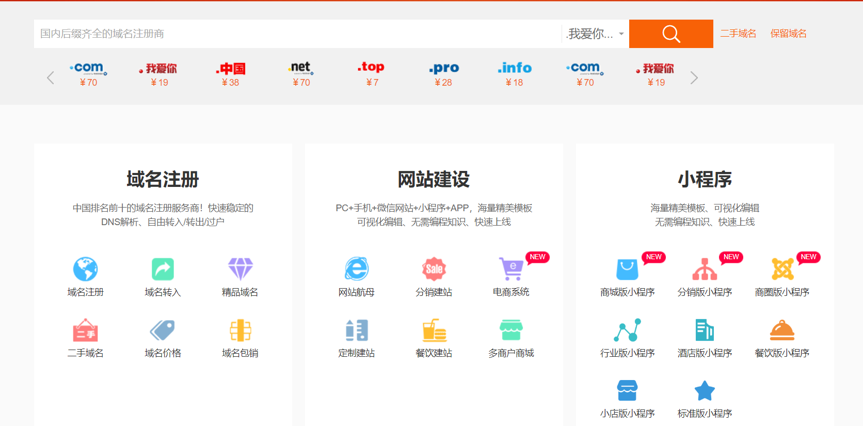Click the 域名转入 arrow icon
This screenshot has height=426, width=863.
pyautogui.click(x=162, y=269)
